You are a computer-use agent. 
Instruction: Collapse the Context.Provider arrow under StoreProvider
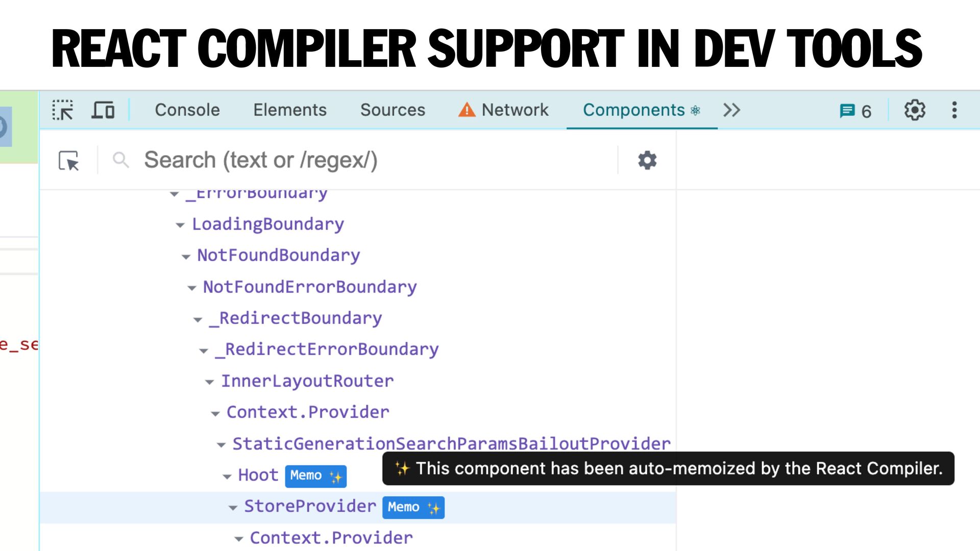pyautogui.click(x=238, y=539)
